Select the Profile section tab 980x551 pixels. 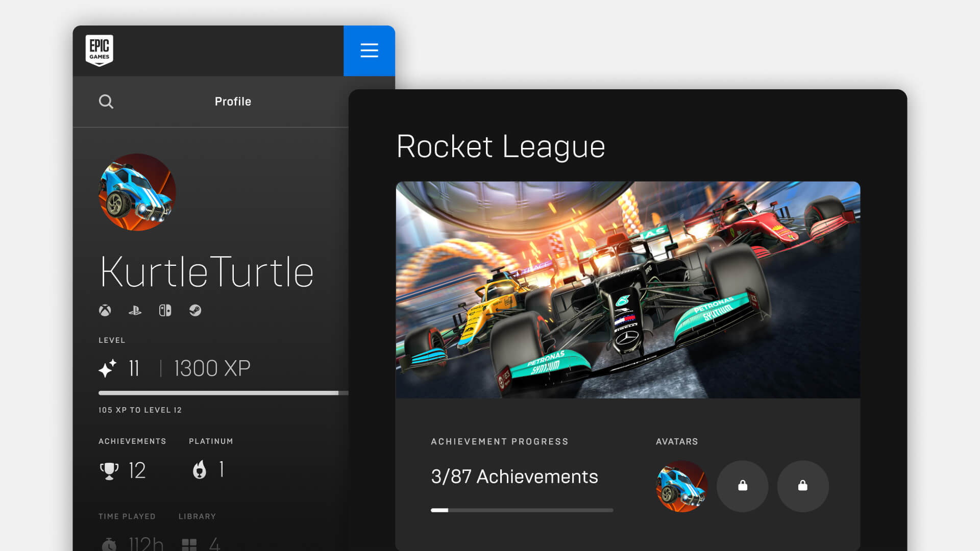[233, 102]
